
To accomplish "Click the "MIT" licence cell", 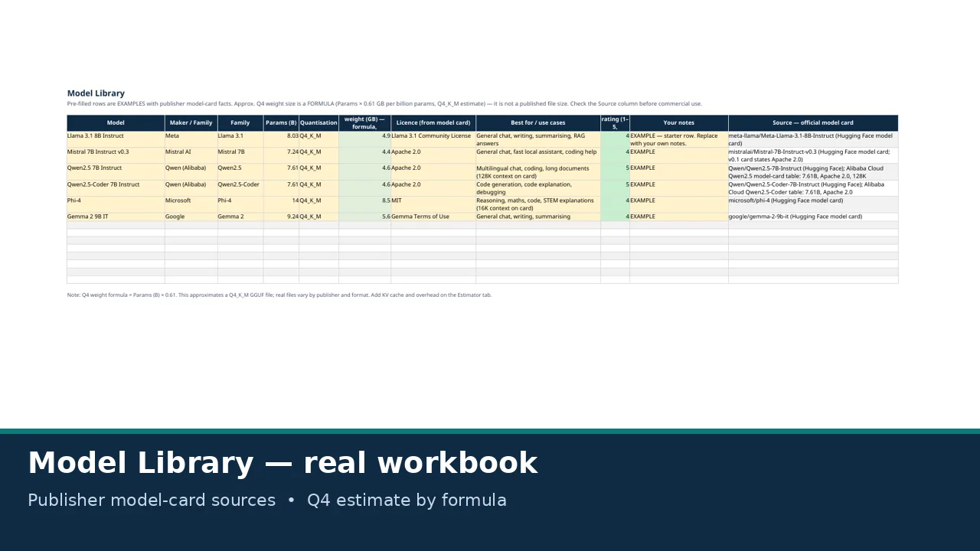I will tap(433, 204).
